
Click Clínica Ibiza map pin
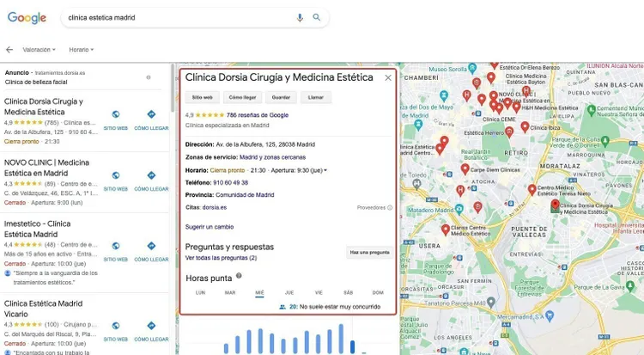click(x=525, y=126)
